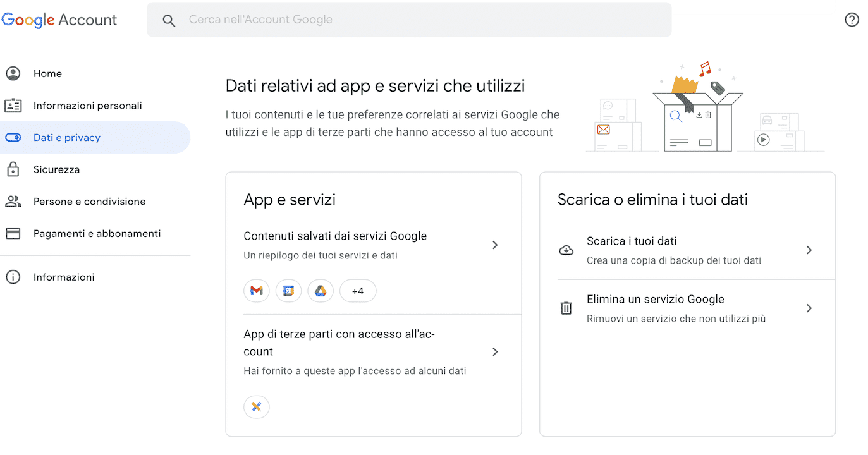868x455 pixels.
Task: Click the Informazioni info circle icon
Action: tap(13, 277)
